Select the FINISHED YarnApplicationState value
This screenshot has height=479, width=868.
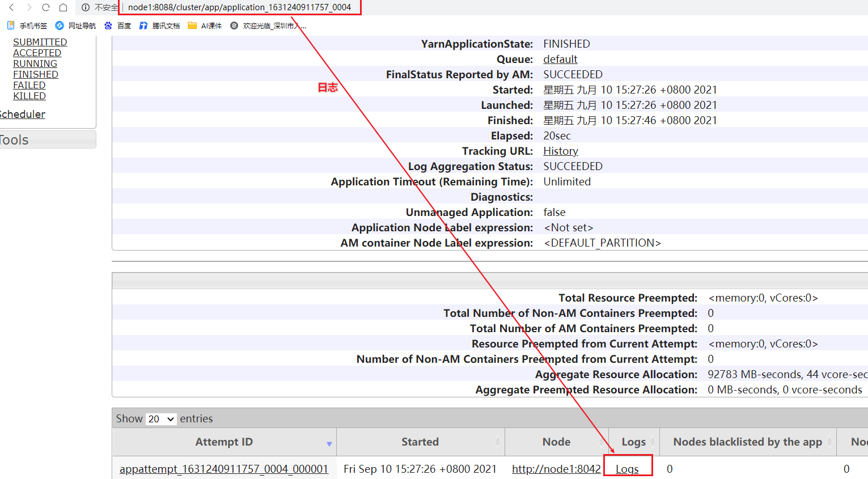click(566, 44)
